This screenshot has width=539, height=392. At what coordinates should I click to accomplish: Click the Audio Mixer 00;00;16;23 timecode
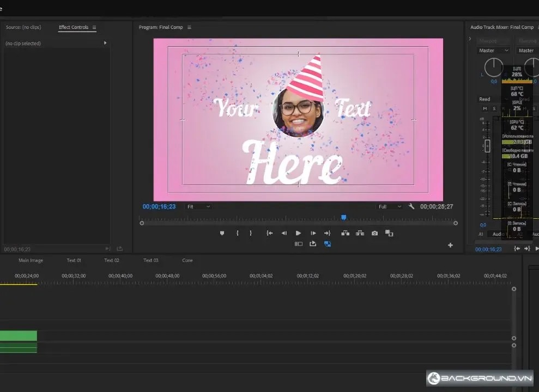[x=488, y=249]
